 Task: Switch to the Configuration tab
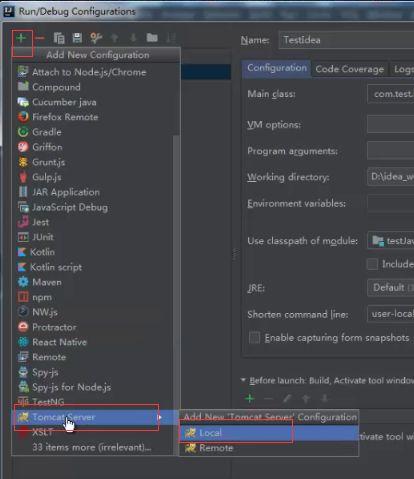(x=277, y=68)
